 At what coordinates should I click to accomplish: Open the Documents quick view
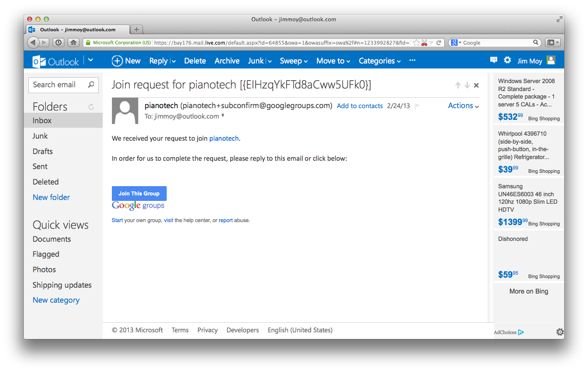tap(52, 239)
